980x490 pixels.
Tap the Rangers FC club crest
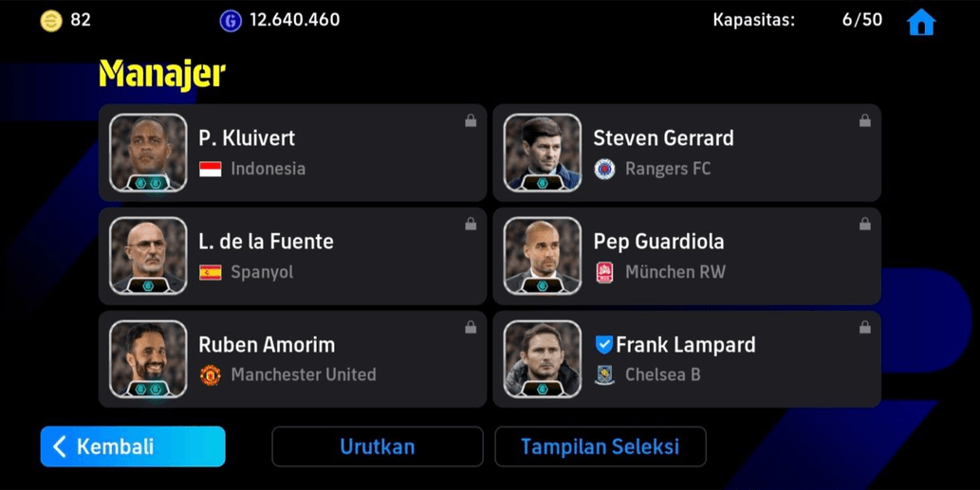(x=604, y=169)
